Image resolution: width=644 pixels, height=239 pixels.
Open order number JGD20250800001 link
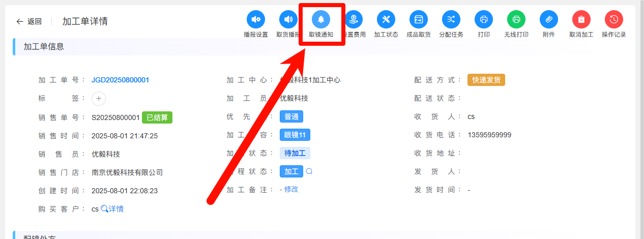(x=120, y=80)
